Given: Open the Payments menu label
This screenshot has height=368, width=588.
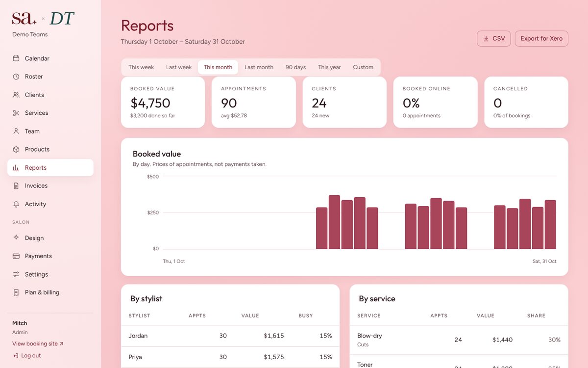Looking at the screenshot, I should [x=38, y=256].
